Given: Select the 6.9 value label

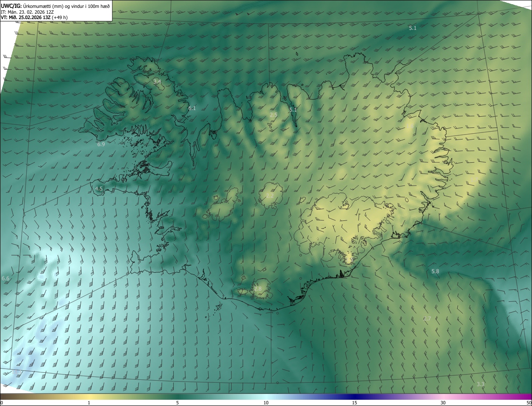Looking at the screenshot, I should click(101, 144).
